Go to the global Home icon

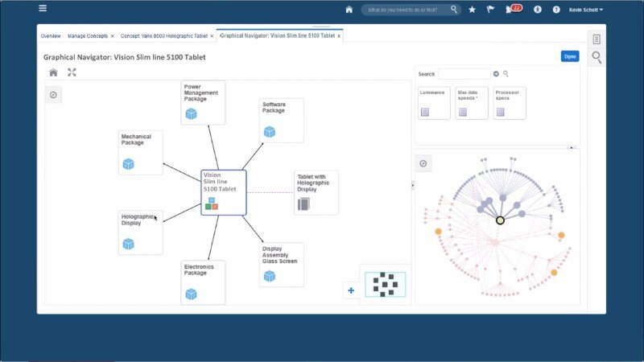click(349, 10)
